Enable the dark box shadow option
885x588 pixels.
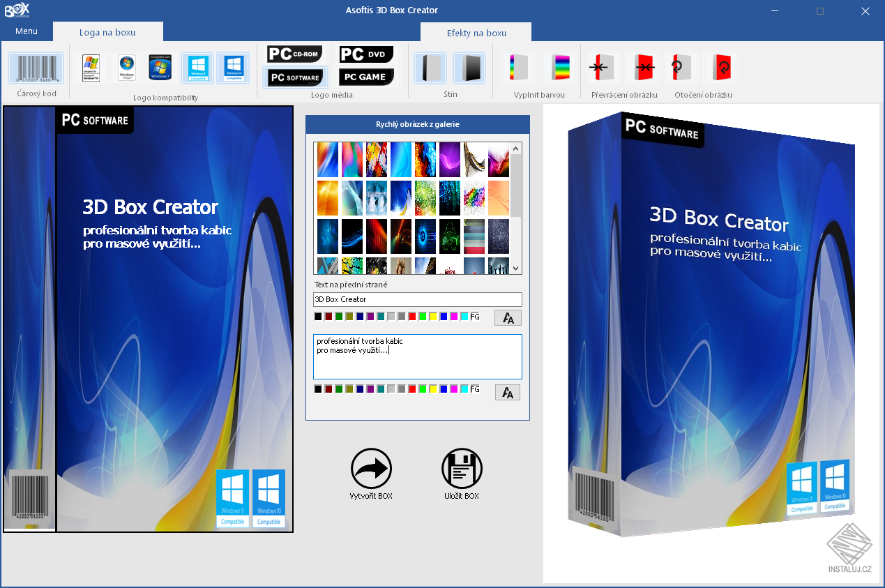(469, 67)
